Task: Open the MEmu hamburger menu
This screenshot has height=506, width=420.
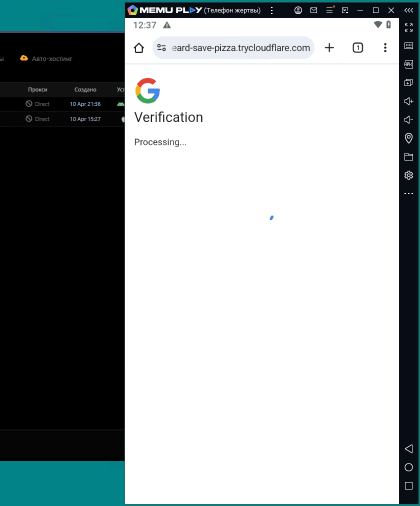Action: click(329, 10)
